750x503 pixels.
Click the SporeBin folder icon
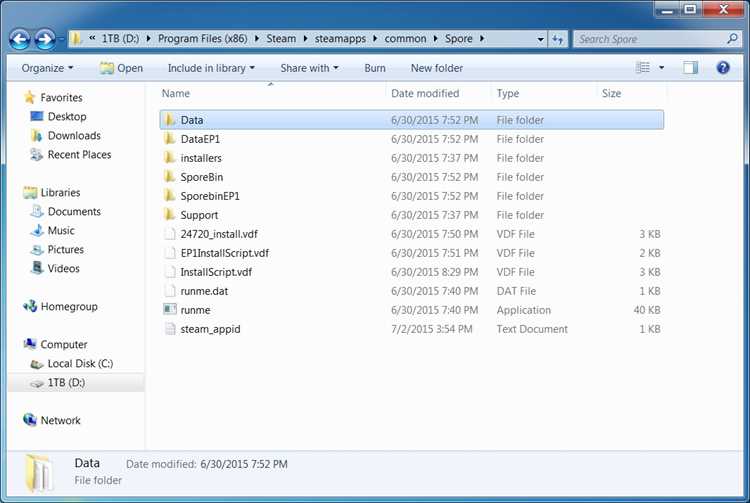pos(169,177)
